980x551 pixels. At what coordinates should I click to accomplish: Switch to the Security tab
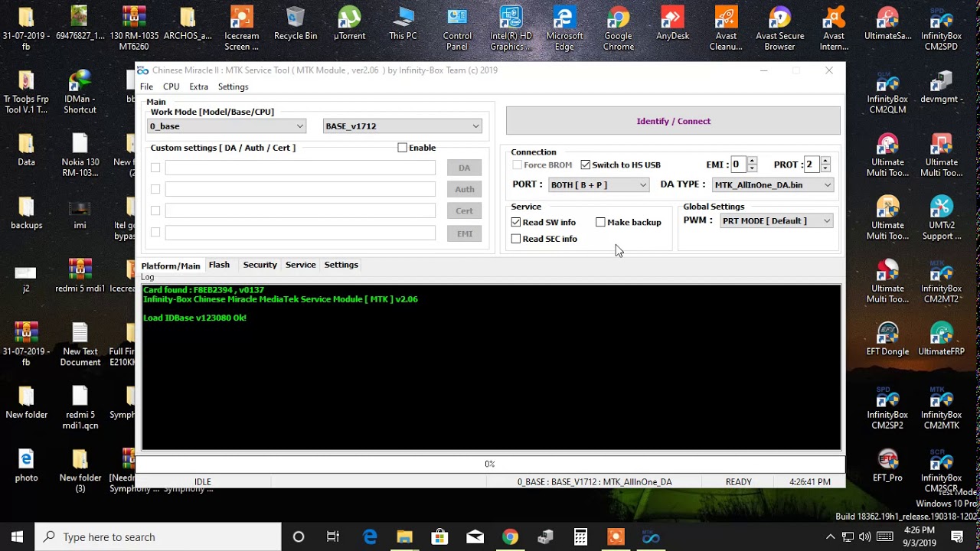[x=260, y=265]
